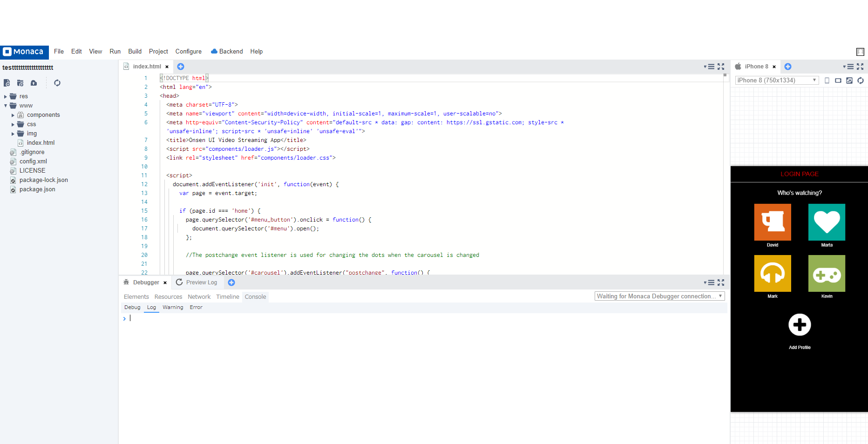Create a new file with the new-file icon

[x=7, y=83]
